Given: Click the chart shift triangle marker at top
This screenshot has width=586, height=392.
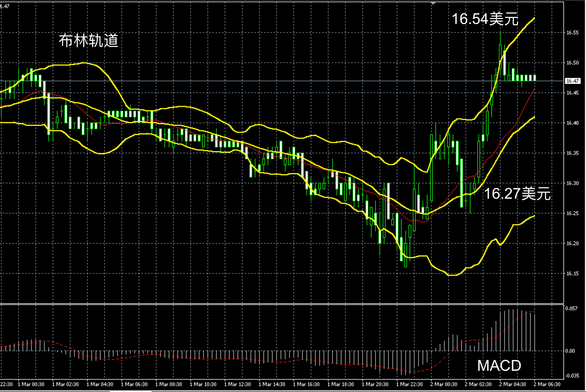Looking at the screenshot, I should click(x=433, y=3).
